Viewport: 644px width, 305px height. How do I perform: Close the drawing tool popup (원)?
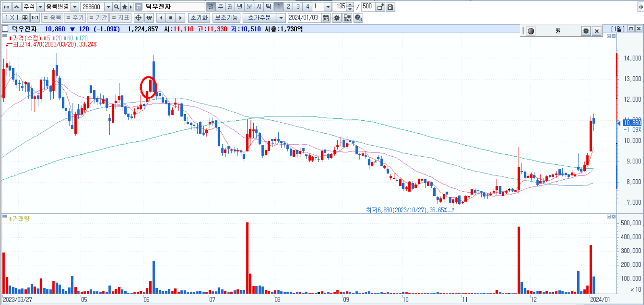[596, 31]
